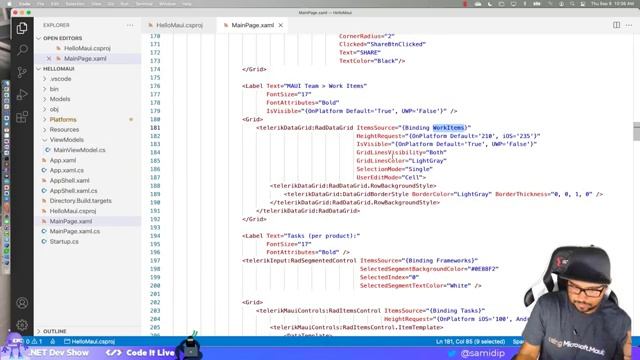Image resolution: width=640 pixels, height=360 pixels.
Task: Expand the obj folder
Action: (x=54, y=109)
